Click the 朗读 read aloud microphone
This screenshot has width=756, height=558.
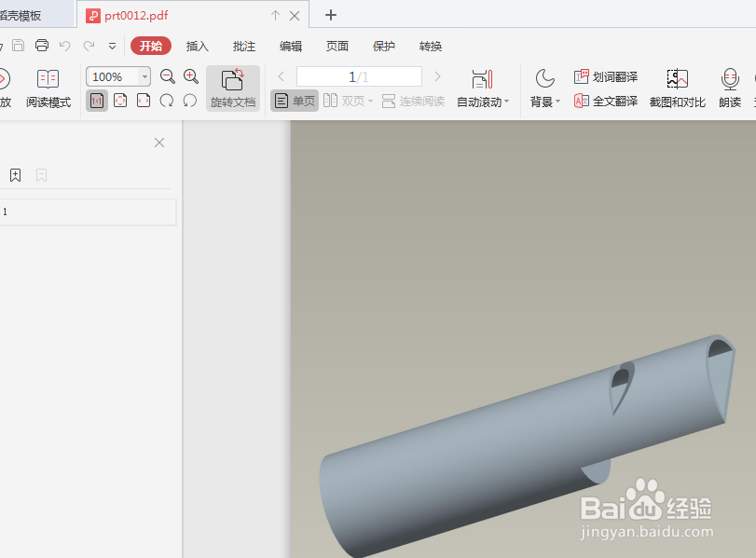tap(730, 88)
